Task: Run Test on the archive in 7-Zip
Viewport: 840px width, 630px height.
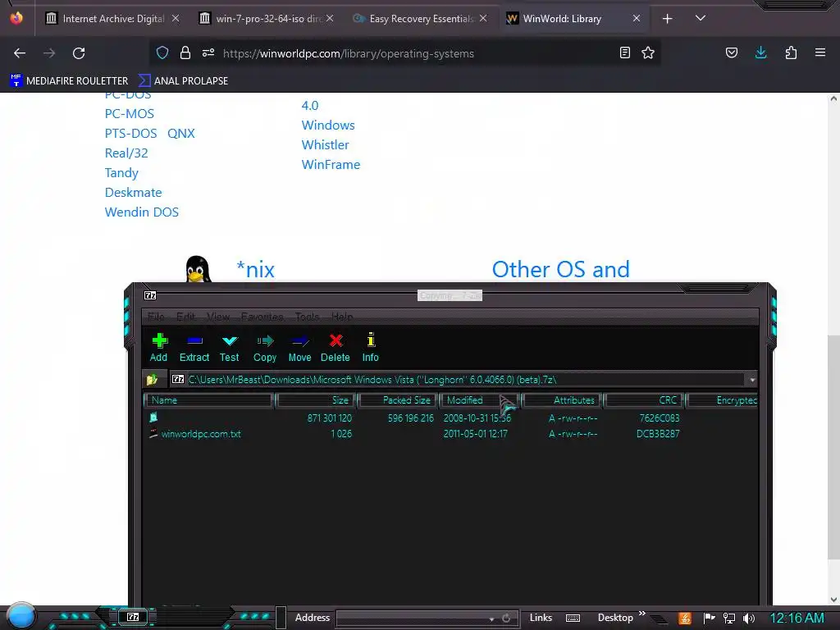Action: pyautogui.click(x=230, y=348)
